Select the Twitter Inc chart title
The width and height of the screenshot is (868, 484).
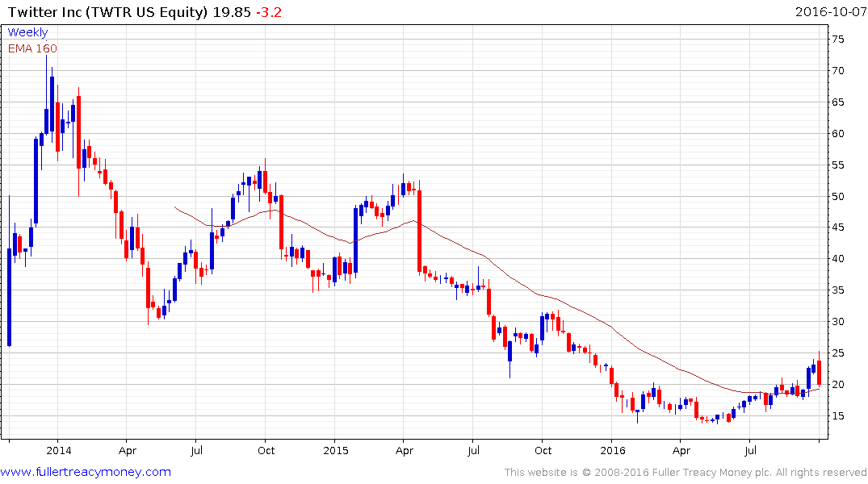tap(108, 12)
